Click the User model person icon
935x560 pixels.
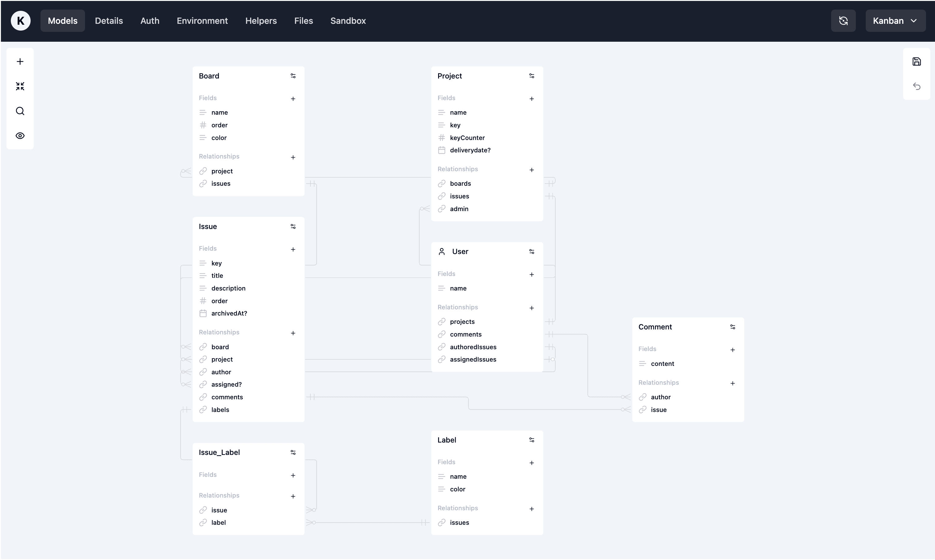(441, 252)
